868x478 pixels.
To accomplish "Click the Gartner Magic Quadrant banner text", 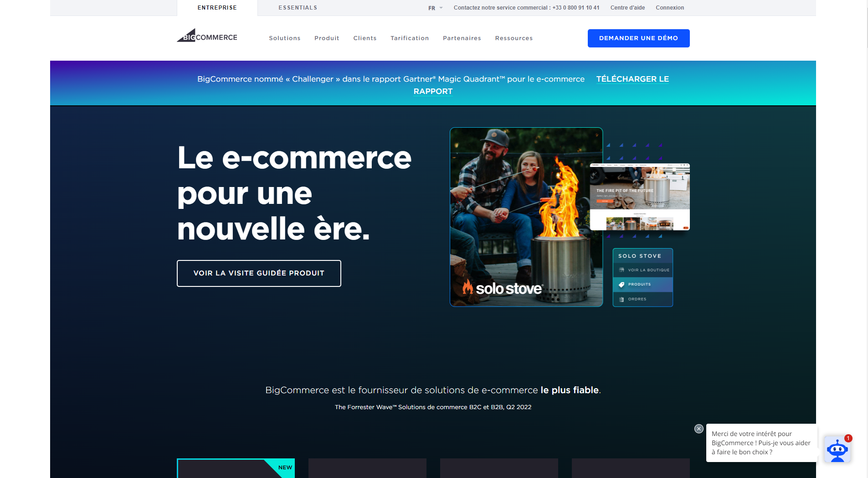I will (391, 79).
